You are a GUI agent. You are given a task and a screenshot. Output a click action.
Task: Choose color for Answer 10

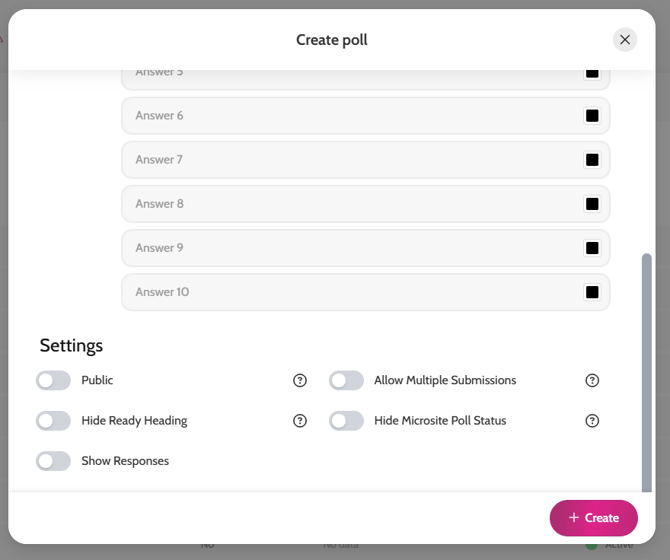(x=592, y=292)
